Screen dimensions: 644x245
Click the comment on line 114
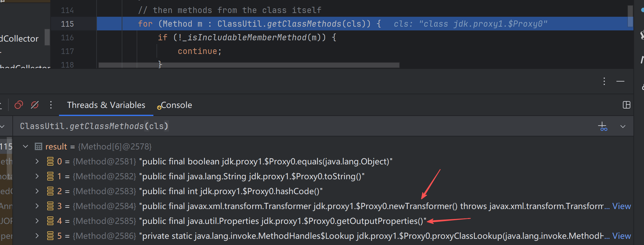pos(230,10)
